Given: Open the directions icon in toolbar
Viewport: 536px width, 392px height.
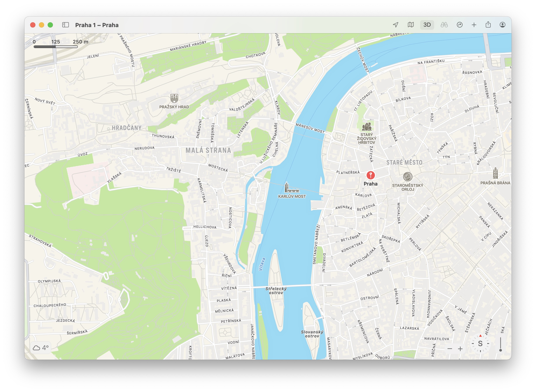Looking at the screenshot, I should point(459,25).
